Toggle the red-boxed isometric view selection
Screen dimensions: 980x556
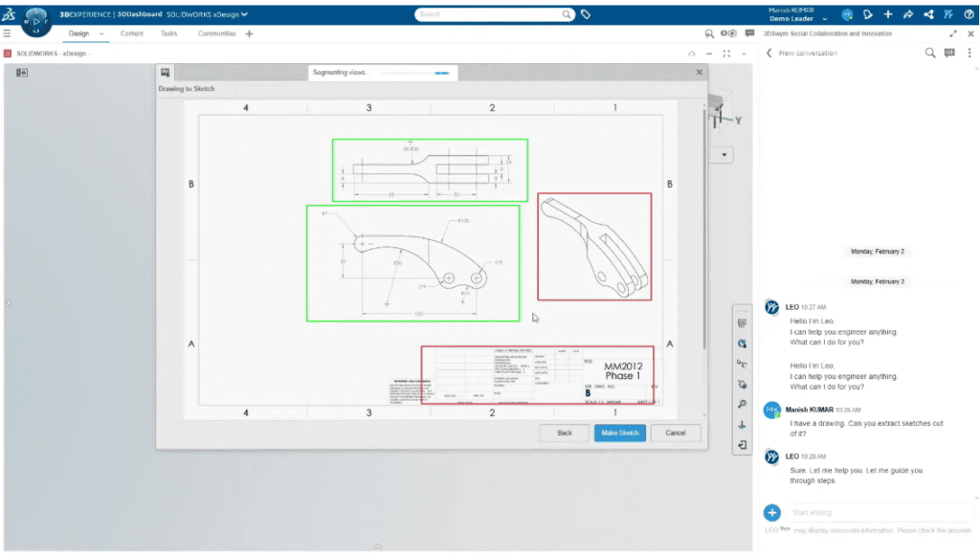(594, 244)
